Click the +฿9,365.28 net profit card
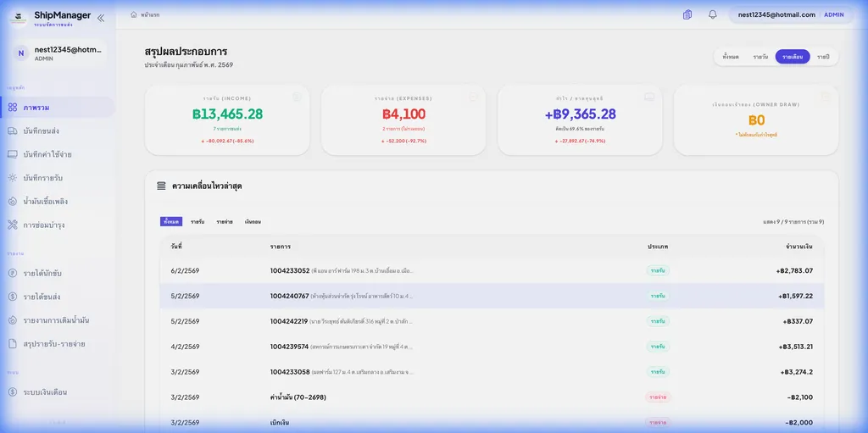Viewport: 868px width, 433px height. tap(580, 119)
